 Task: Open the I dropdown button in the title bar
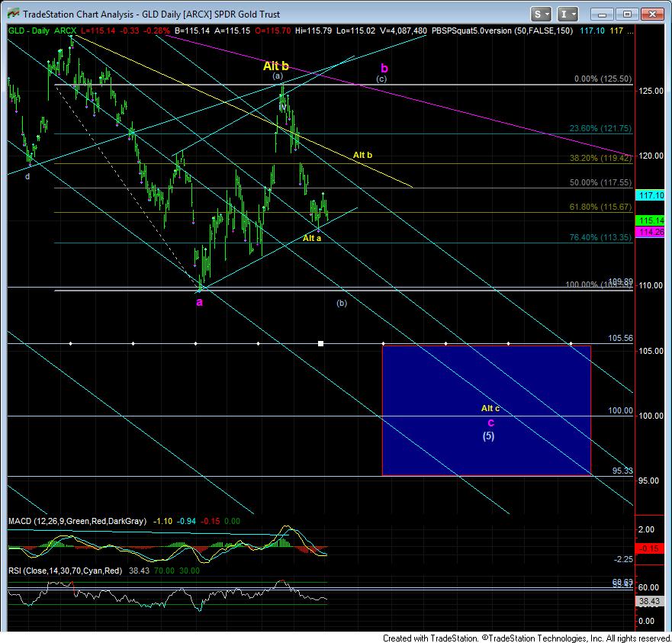(568, 14)
